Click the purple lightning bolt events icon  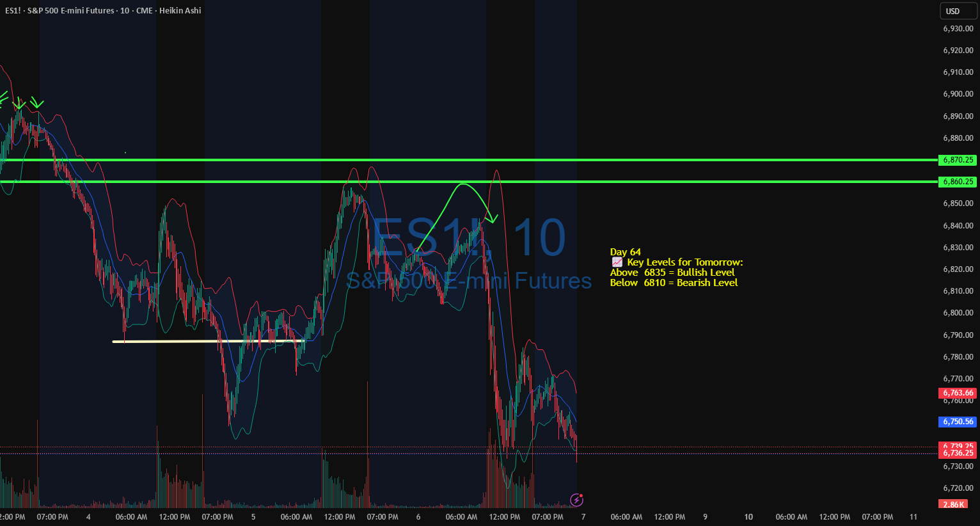click(576, 500)
